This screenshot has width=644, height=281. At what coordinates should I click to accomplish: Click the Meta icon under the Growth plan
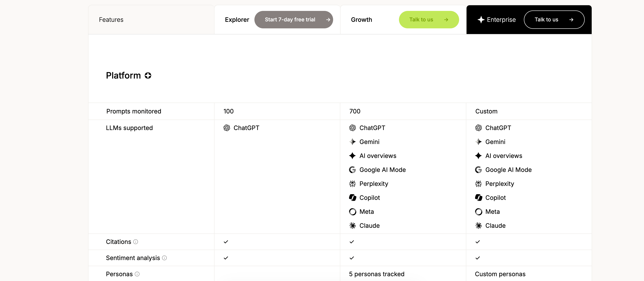pyautogui.click(x=352, y=211)
